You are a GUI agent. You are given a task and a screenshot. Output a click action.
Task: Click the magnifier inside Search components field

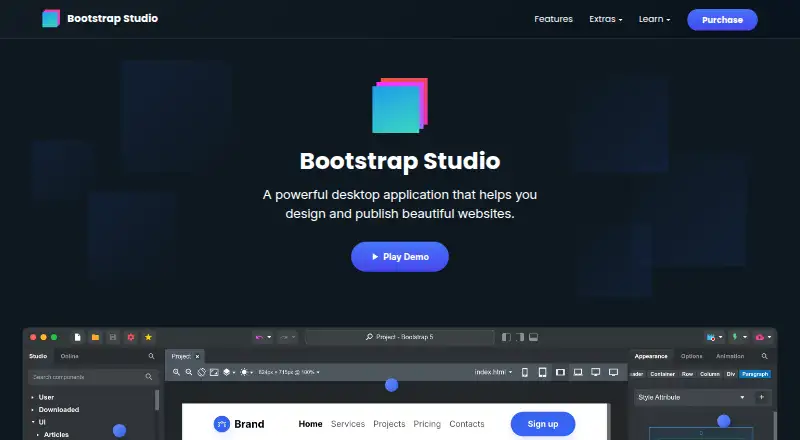point(148,377)
